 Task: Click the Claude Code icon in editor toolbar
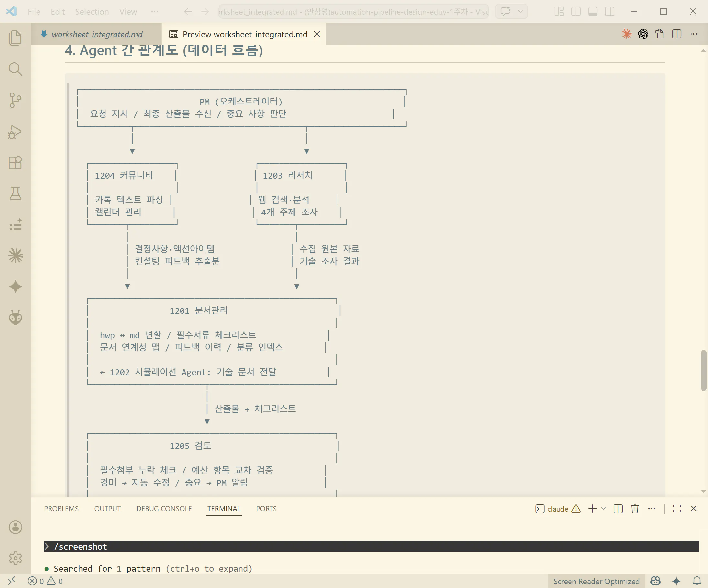click(626, 34)
